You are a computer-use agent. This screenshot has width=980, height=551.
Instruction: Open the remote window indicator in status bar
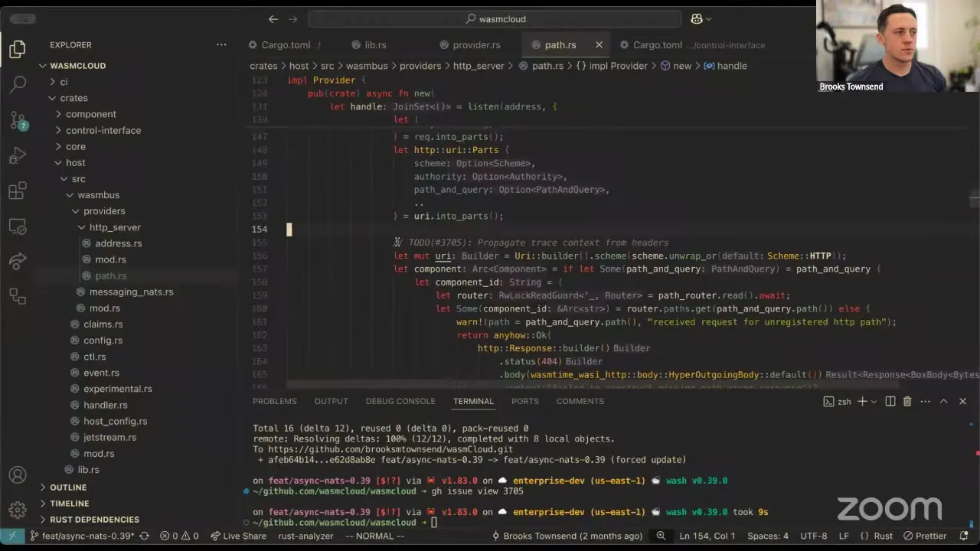(x=11, y=536)
